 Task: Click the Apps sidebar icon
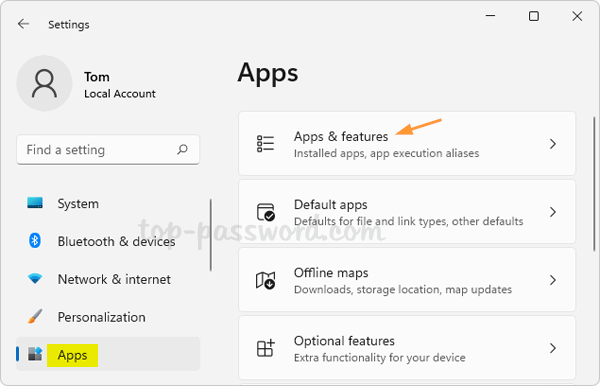(x=35, y=354)
